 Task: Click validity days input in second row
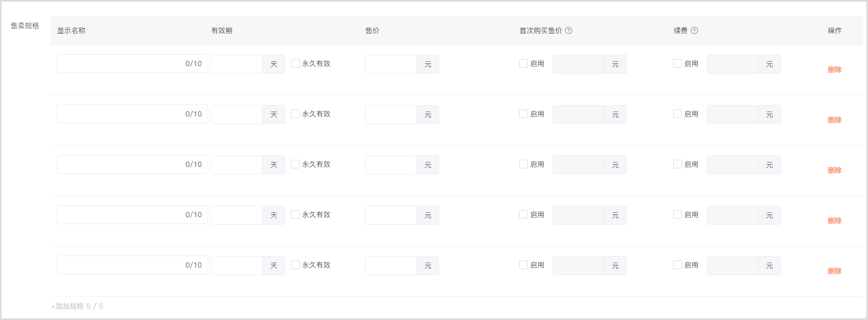pyautogui.click(x=237, y=114)
